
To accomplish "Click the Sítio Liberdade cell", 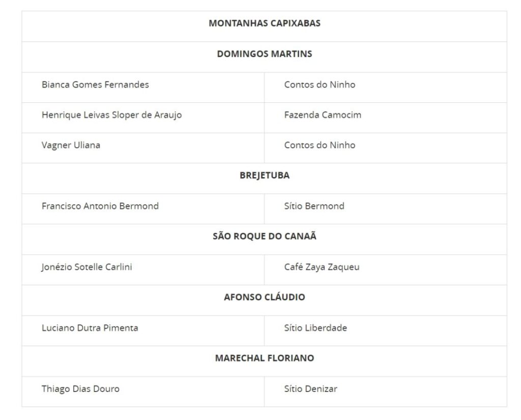I will click(x=315, y=328).
